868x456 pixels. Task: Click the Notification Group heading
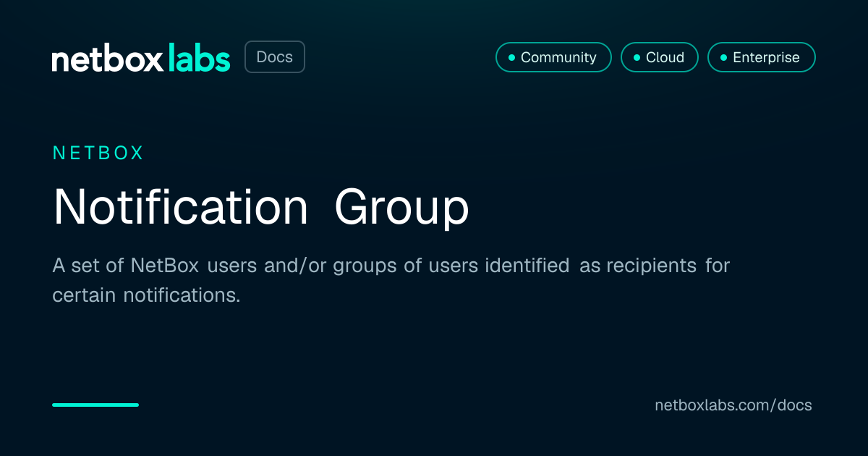pyautogui.click(x=261, y=208)
